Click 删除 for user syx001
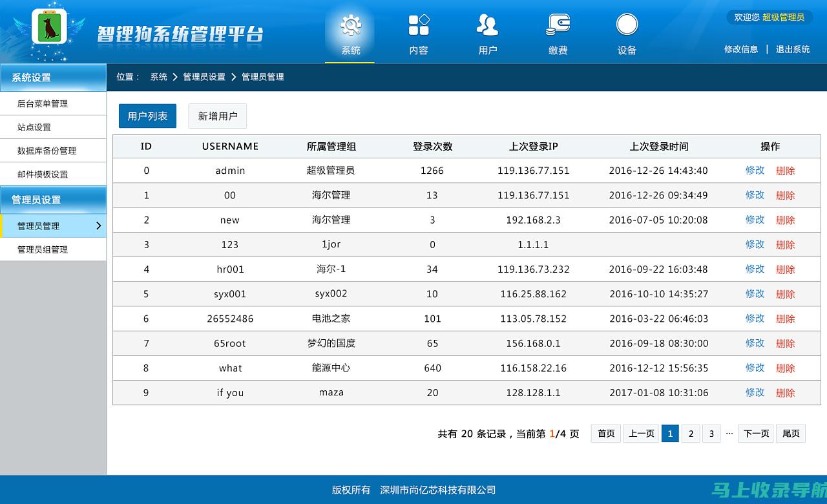827x504 pixels. pyautogui.click(x=785, y=293)
